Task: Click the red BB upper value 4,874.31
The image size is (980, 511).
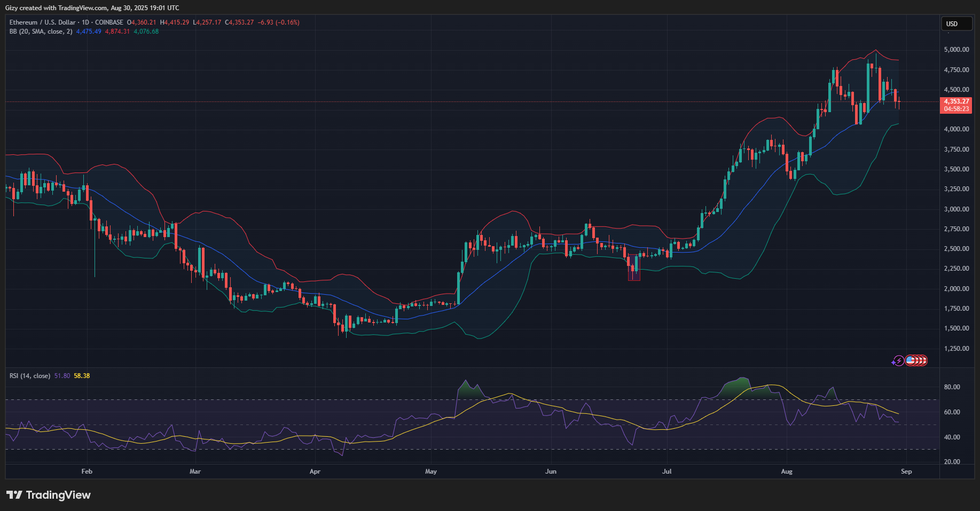Action: [x=117, y=32]
